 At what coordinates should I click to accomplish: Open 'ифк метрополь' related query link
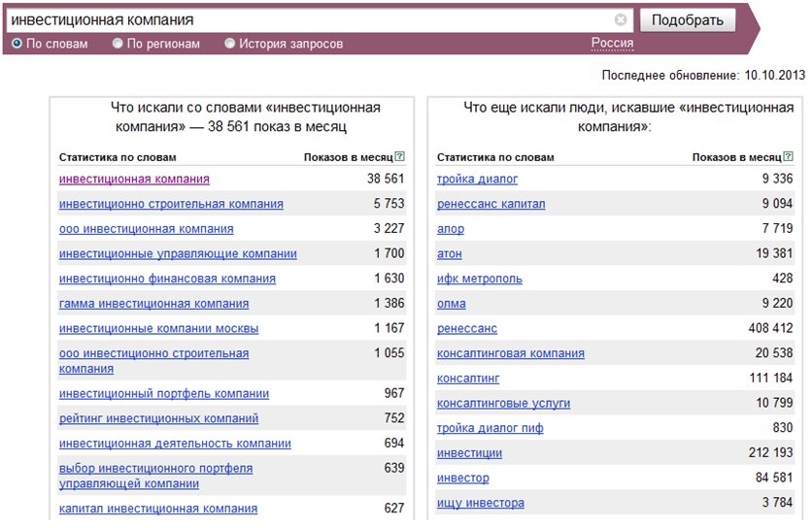(x=480, y=279)
